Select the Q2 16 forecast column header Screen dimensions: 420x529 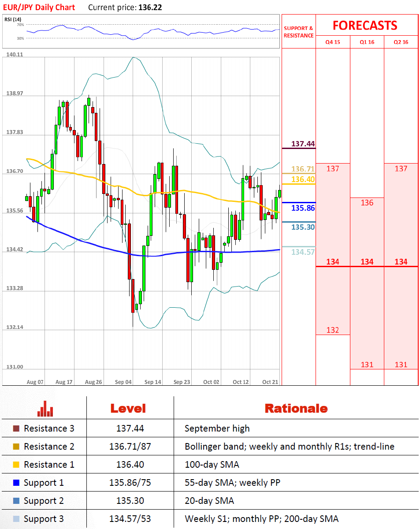tap(401, 42)
